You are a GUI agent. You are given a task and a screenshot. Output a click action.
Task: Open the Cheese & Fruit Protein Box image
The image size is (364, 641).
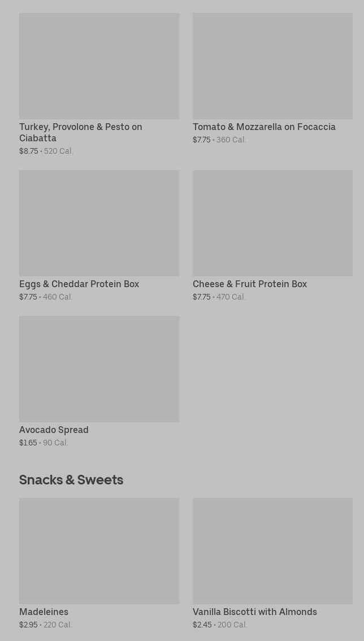coord(272,223)
